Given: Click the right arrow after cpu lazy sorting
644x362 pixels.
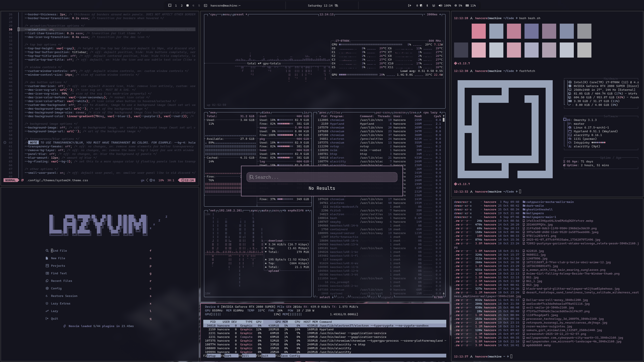Looking at the screenshot, I should pos(440,113).
